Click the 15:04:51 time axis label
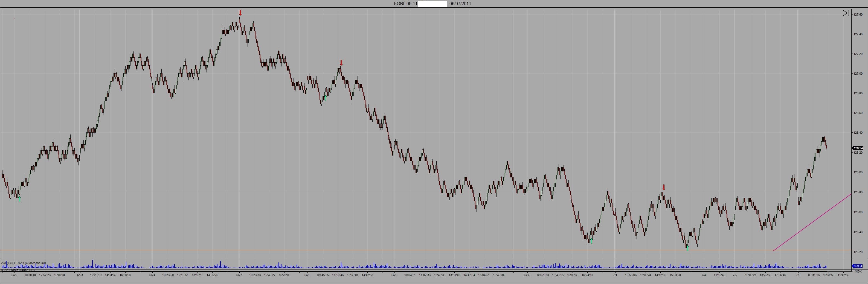 [484, 275]
